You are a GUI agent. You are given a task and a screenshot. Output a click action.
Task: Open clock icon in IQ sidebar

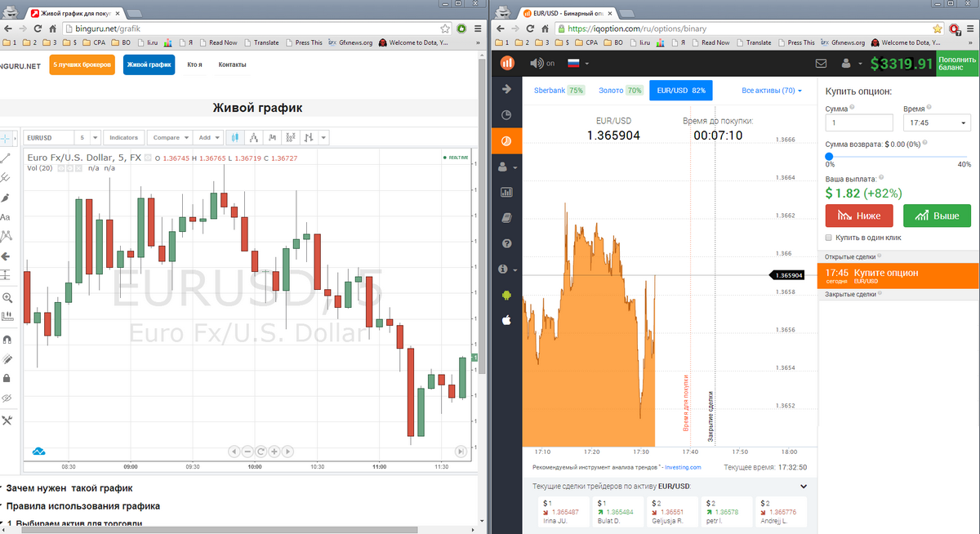tap(506, 114)
